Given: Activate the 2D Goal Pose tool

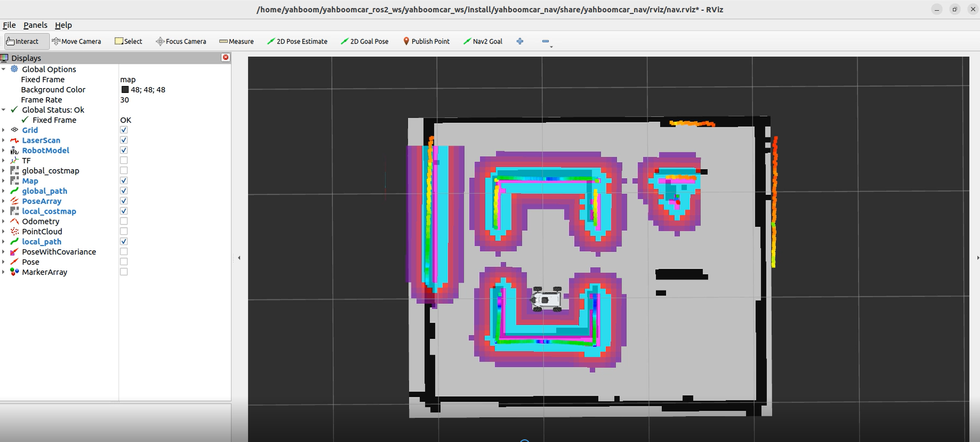Looking at the screenshot, I should (x=364, y=41).
